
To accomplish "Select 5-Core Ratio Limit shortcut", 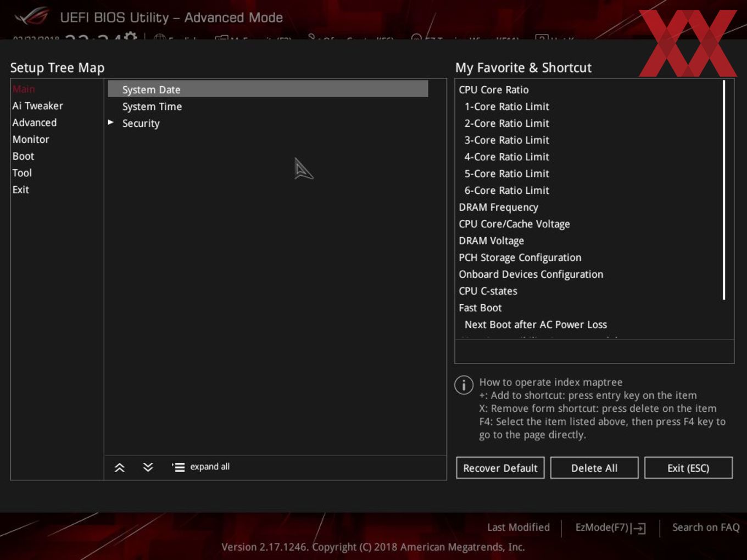I will (x=506, y=173).
